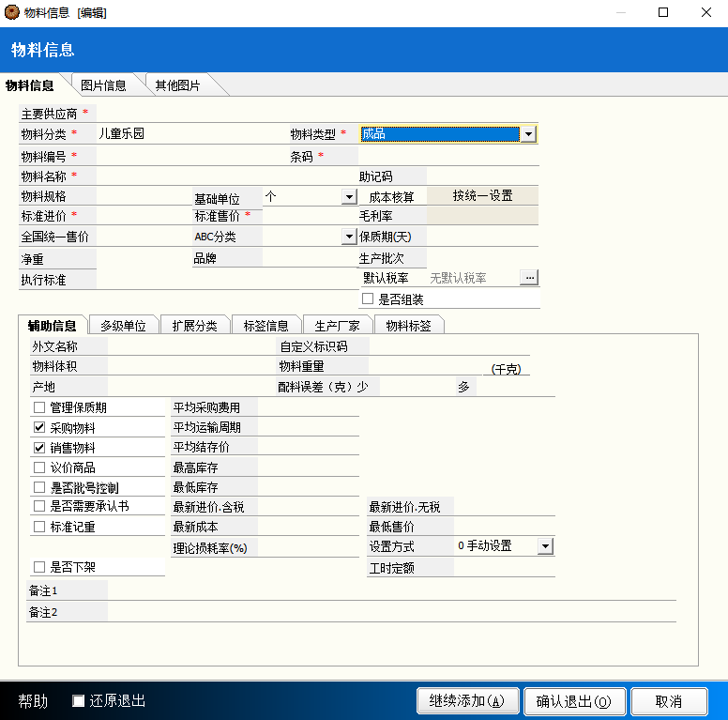Uncheck 采购物料 checkbox
Image resolution: width=728 pixels, height=720 pixels.
point(39,427)
